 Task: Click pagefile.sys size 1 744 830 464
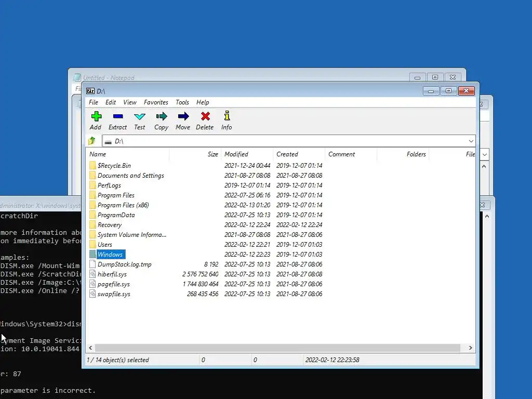tap(200, 284)
